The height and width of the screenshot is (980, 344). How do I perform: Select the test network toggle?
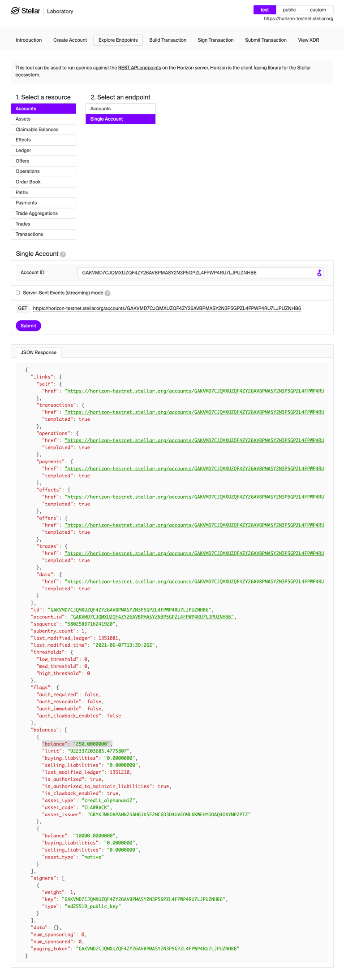[265, 10]
